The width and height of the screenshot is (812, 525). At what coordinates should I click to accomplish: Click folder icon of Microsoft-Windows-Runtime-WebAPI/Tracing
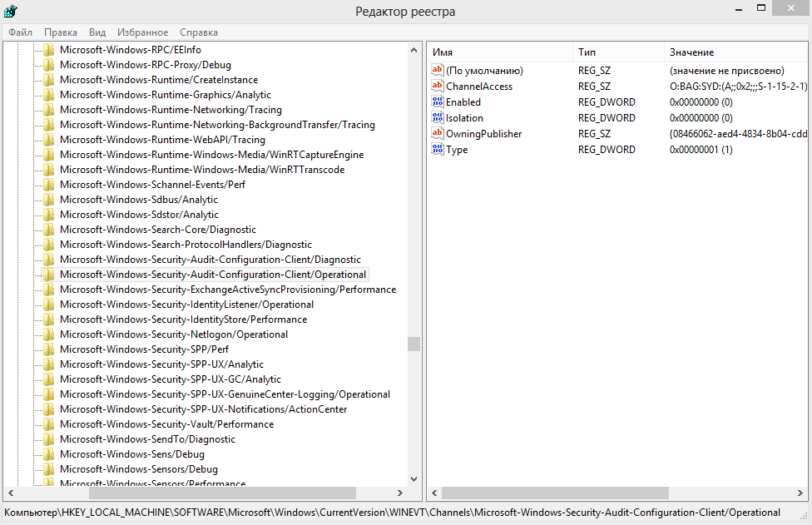[x=49, y=140]
